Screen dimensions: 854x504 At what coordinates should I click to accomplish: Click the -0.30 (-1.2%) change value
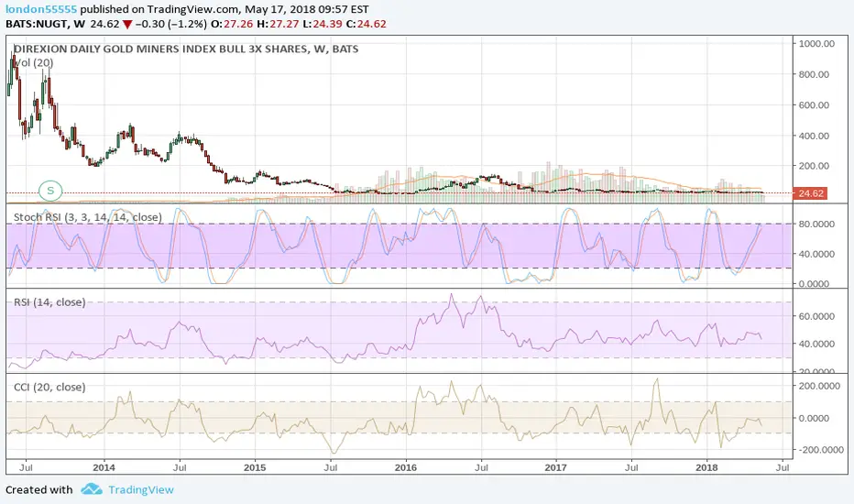coord(171,24)
